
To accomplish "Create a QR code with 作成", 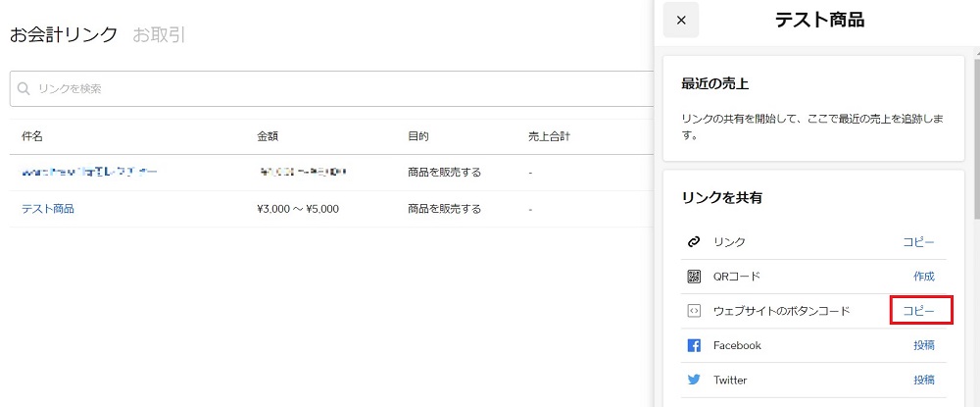I will point(923,277).
